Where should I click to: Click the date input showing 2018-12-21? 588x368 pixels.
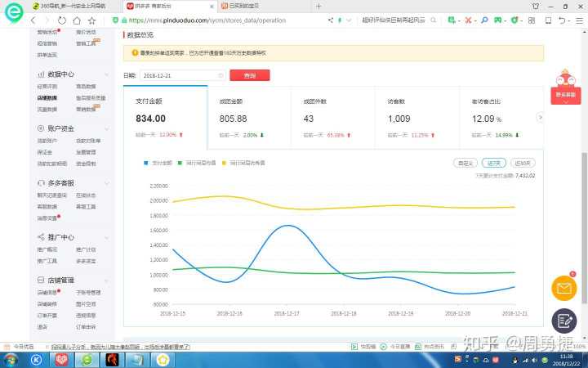pos(178,75)
